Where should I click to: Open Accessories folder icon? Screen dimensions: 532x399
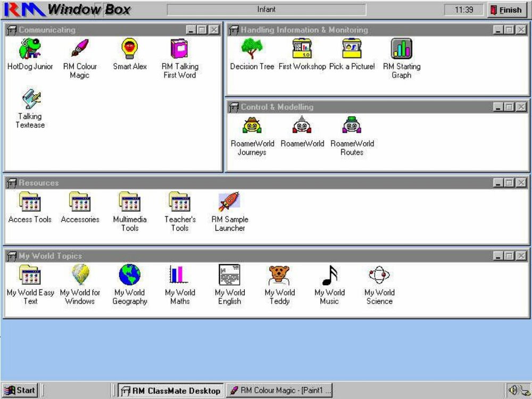pos(80,202)
